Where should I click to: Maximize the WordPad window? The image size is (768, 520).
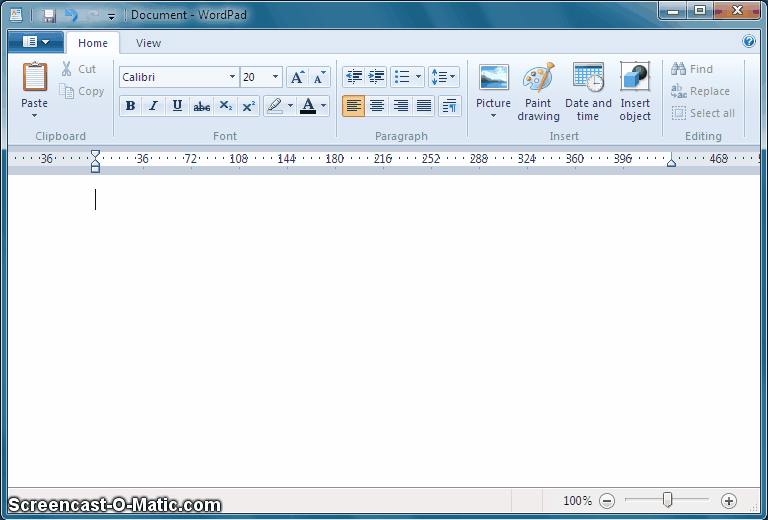[x=700, y=11]
